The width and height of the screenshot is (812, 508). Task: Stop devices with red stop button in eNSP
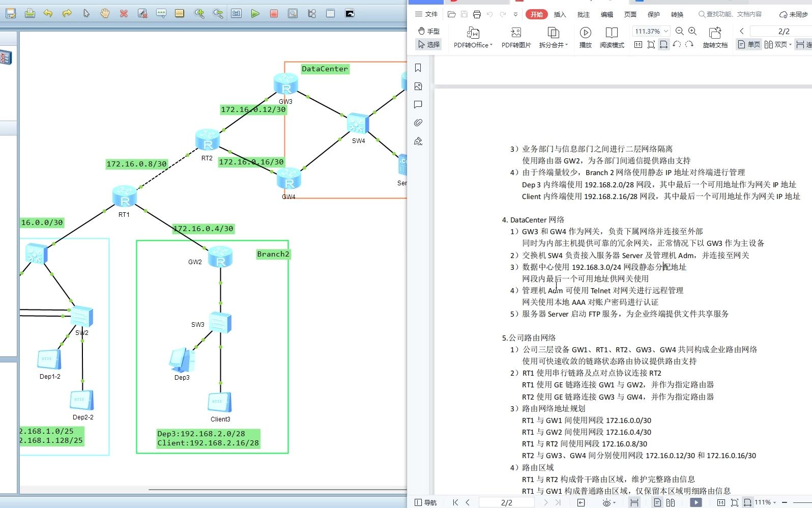pos(274,14)
